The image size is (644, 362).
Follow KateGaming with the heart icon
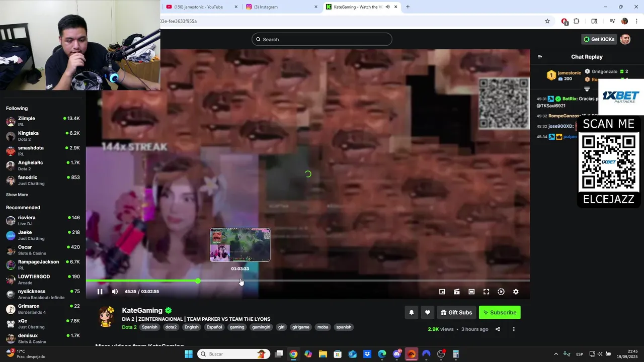point(428,312)
